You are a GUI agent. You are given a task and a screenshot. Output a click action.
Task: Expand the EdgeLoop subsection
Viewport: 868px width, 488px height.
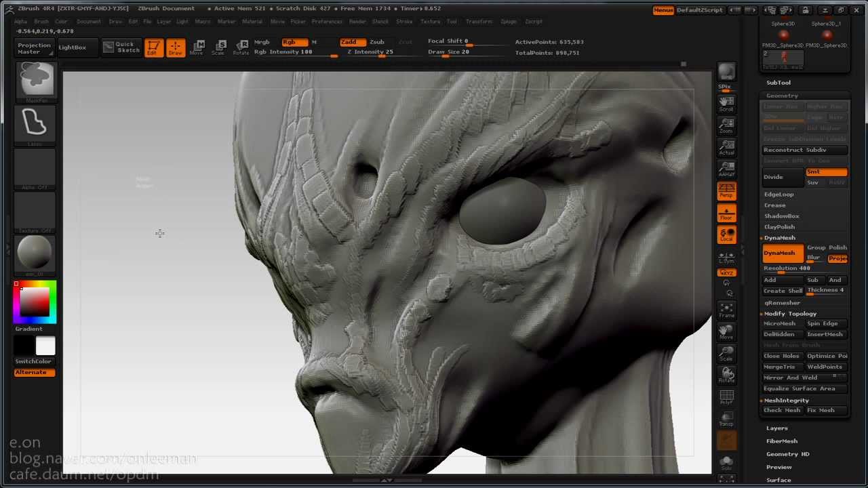click(x=778, y=195)
